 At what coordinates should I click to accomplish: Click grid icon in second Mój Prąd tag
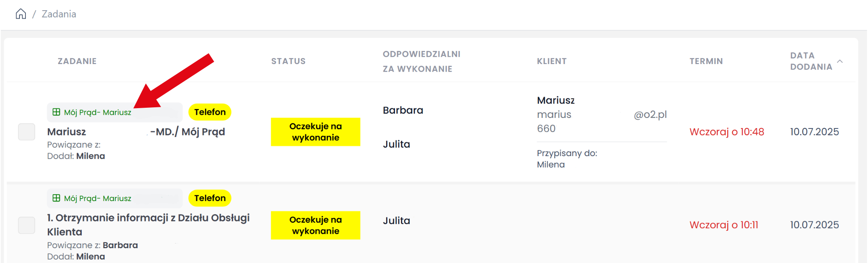click(56, 198)
